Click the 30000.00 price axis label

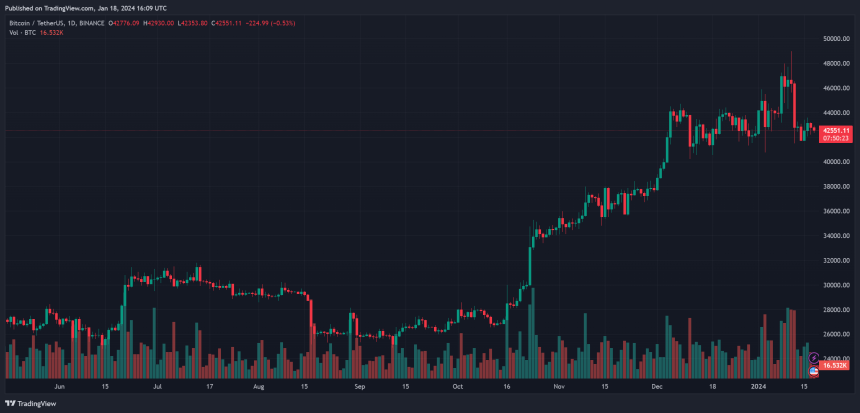836,285
